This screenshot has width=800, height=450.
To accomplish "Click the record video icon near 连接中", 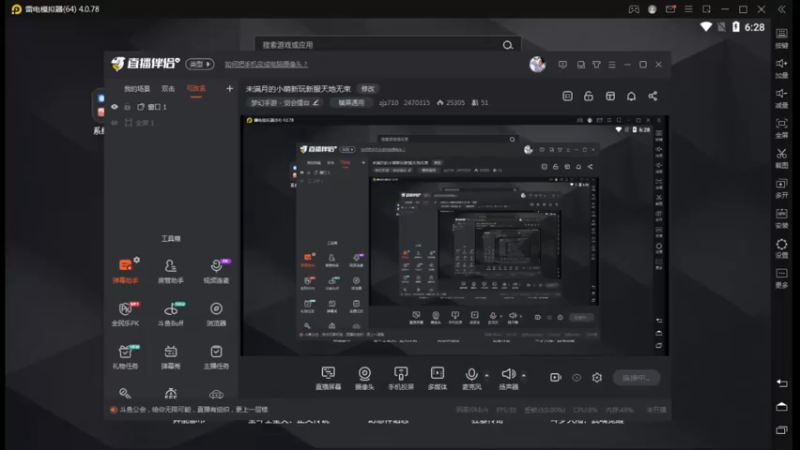I will pos(555,378).
